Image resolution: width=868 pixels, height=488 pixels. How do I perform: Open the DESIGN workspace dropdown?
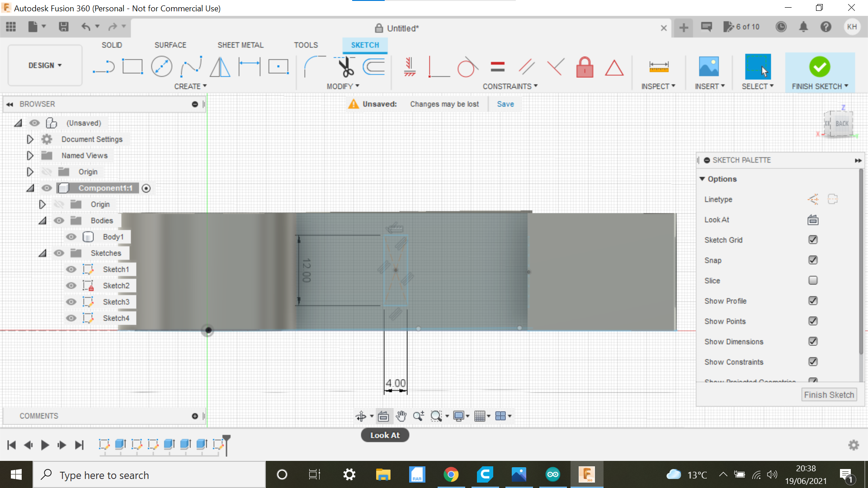click(x=45, y=66)
